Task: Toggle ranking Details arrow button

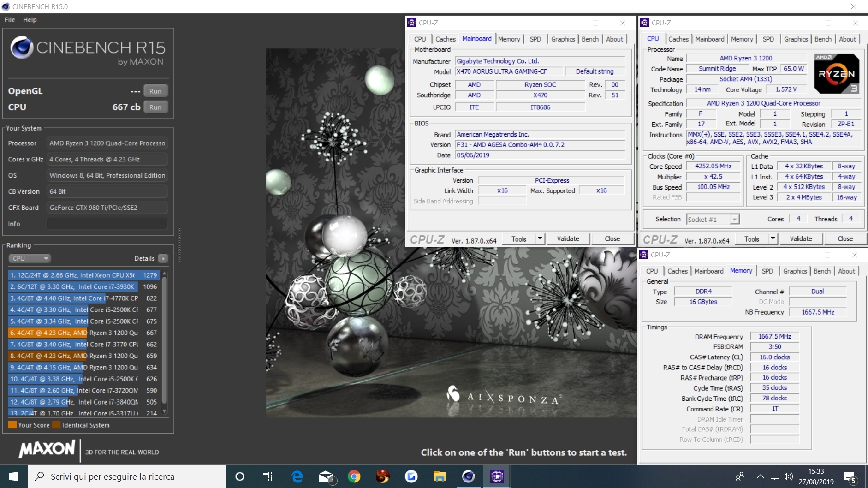Action: pyautogui.click(x=163, y=258)
